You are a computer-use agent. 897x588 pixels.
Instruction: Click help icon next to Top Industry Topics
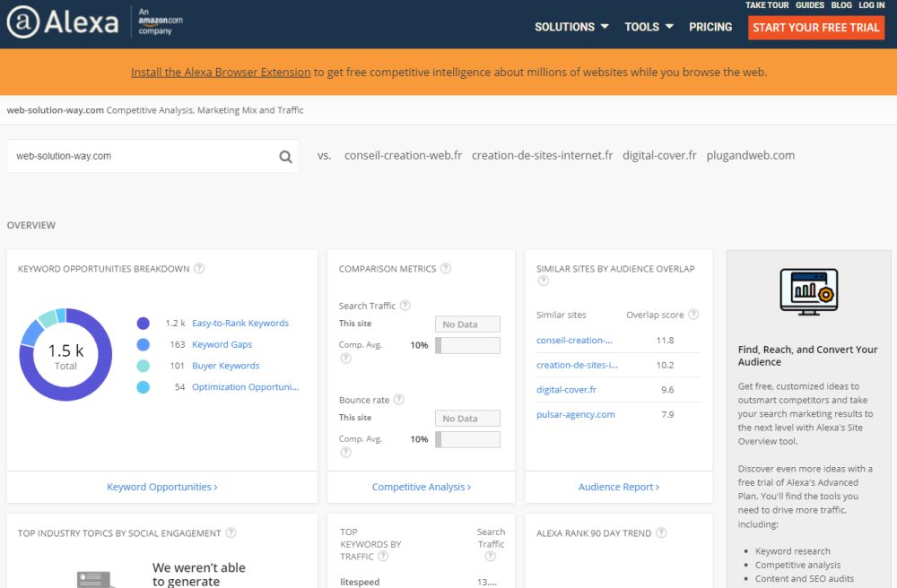pos(231,532)
